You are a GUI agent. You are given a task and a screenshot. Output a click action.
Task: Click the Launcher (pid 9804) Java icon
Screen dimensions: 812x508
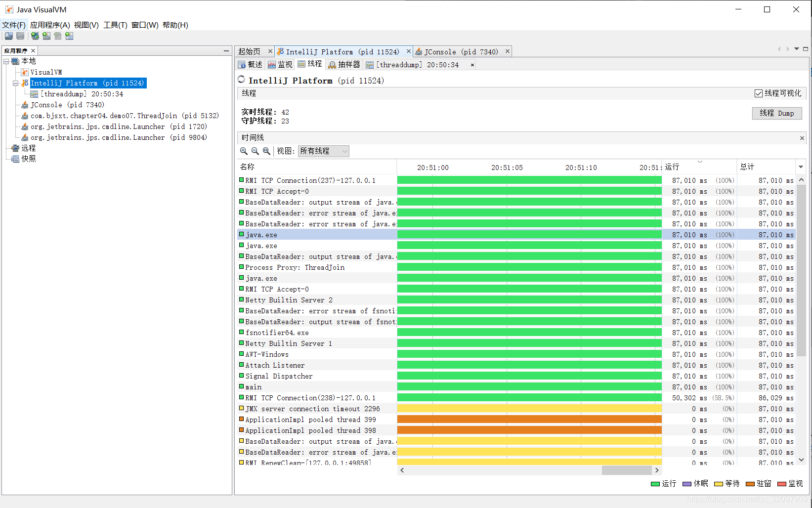point(25,137)
